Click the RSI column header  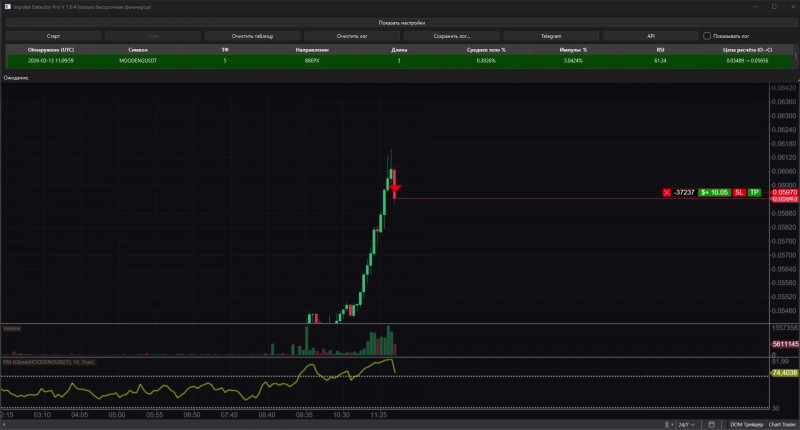point(660,50)
